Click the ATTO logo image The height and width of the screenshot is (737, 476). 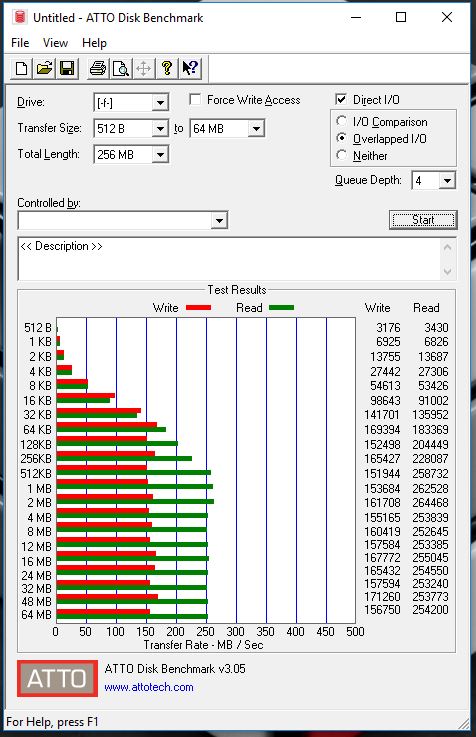click(57, 678)
